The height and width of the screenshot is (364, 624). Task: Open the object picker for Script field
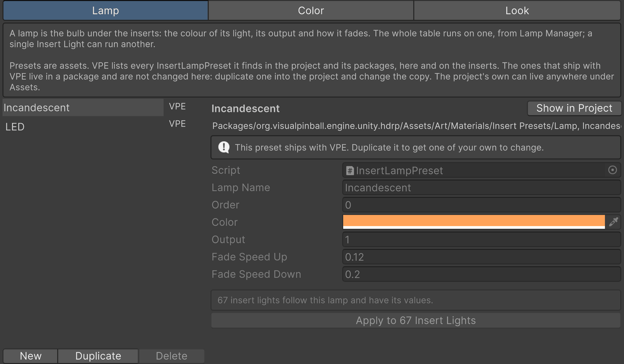coord(612,170)
